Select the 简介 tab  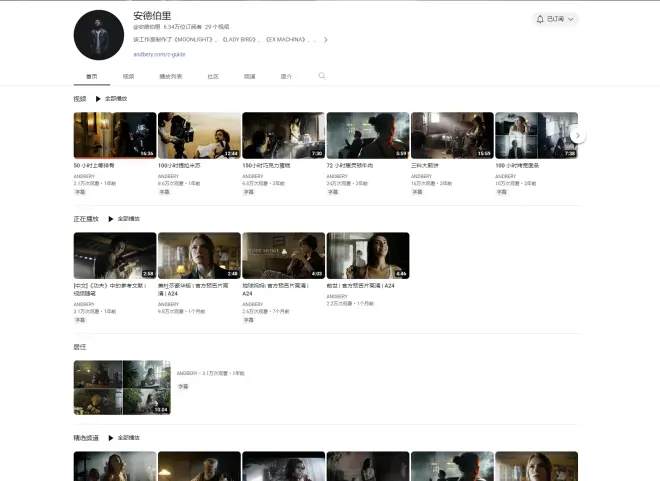coord(286,76)
